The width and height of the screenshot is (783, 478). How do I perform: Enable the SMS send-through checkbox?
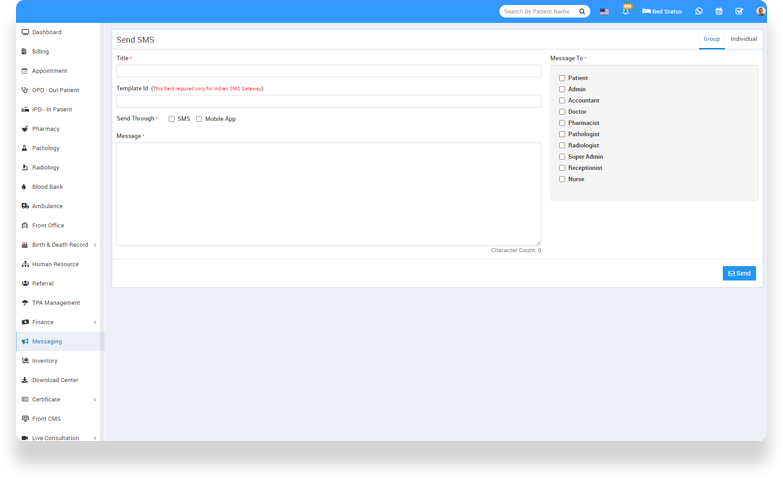(171, 119)
